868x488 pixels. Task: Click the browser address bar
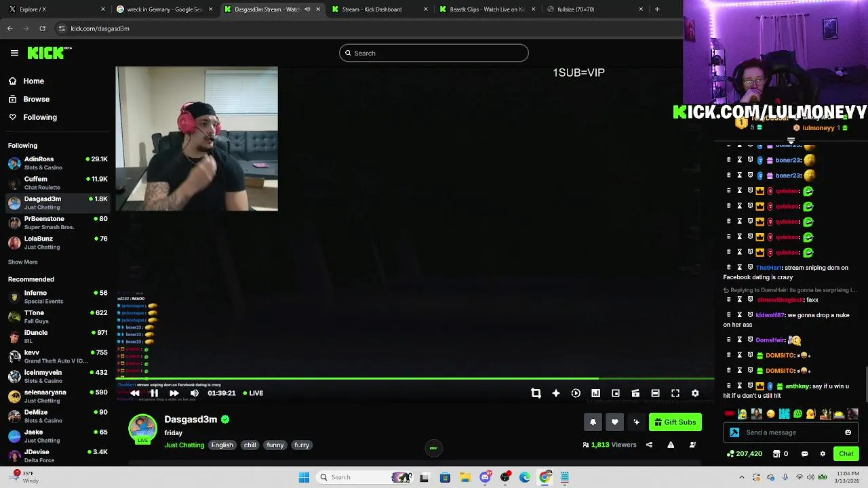(x=366, y=28)
